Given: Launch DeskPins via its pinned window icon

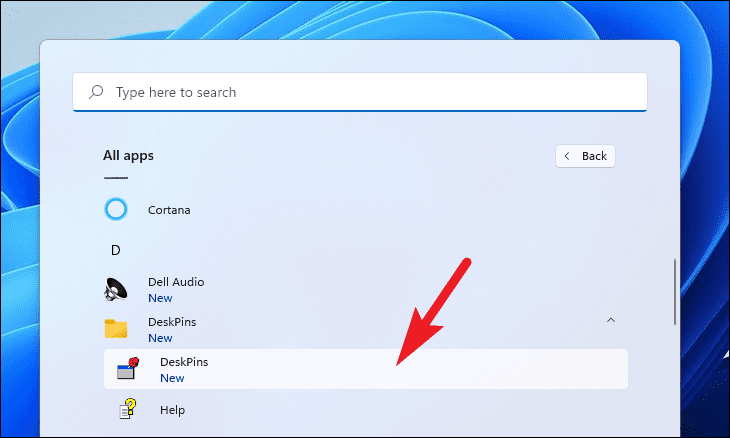Looking at the screenshot, I should click(x=128, y=368).
